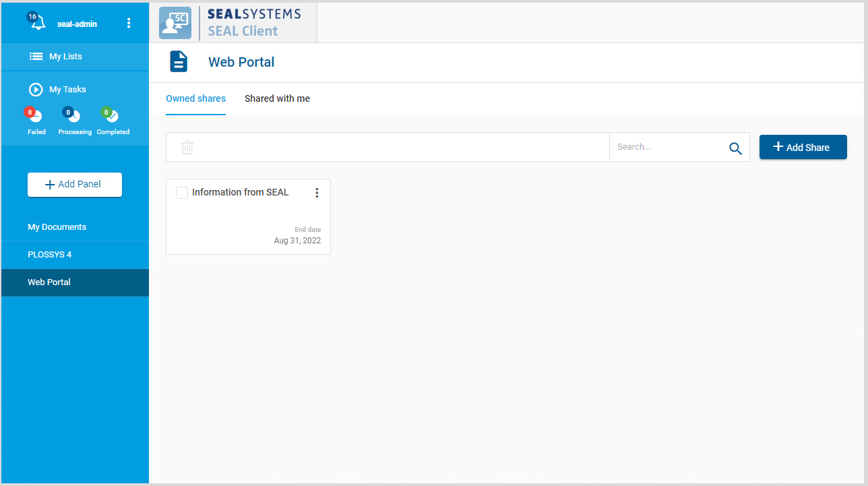This screenshot has height=486, width=868.
Task: Click the trash delete icon
Action: click(x=187, y=147)
